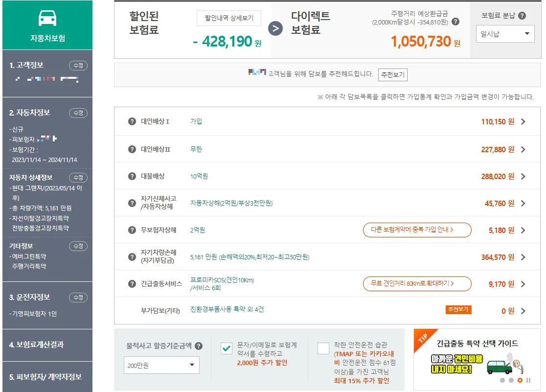Open the 200만원 amount dropdown
The width and height of the screenshot is (546, 392).
[x=161, y=365]
